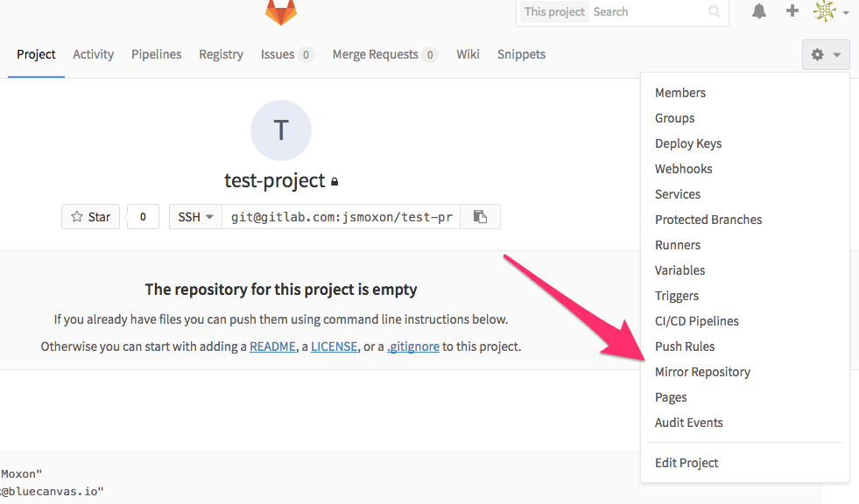
Task: Open the Activity tab
Action: (93, 54)
